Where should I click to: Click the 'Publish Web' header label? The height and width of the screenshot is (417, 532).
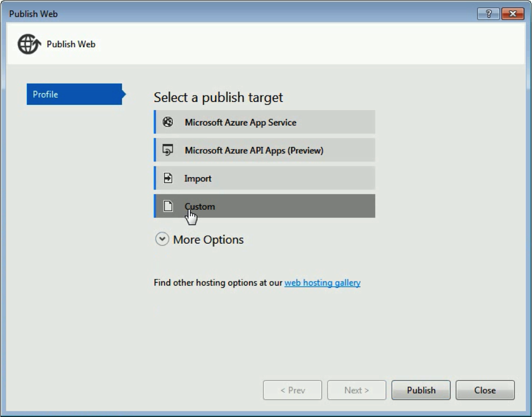(x=71, y=44)
